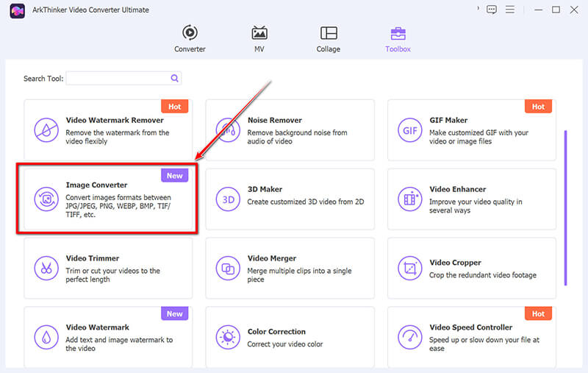Open the GIF Maker circular icon
Image resolution: width=588 pixels, height=373 pixels.
409,130
